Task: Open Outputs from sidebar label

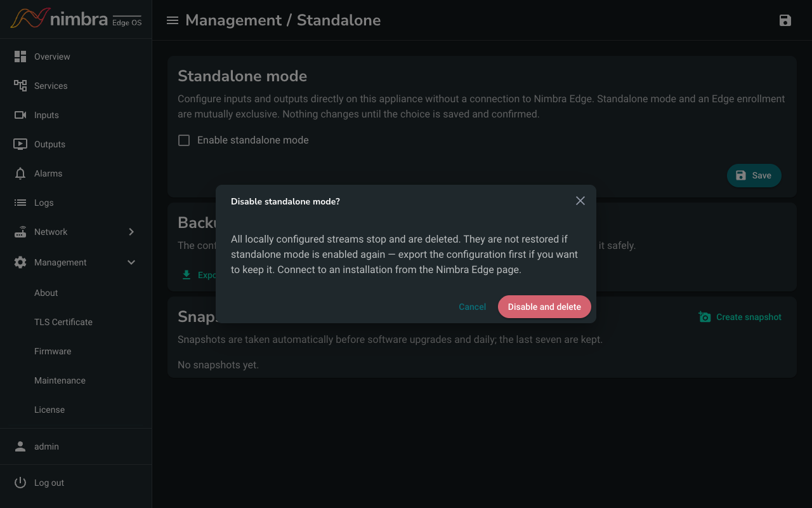Action: [49, 144]
